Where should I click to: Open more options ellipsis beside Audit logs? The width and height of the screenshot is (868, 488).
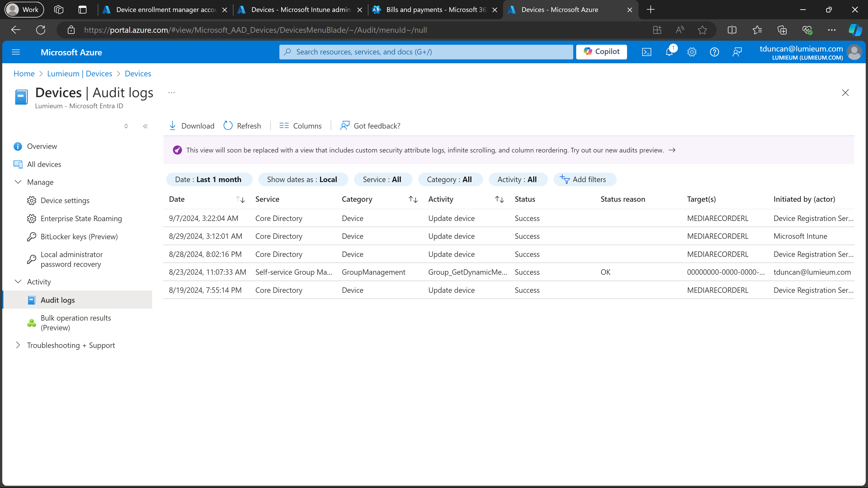pyautogui.click(x=172, y=93)
